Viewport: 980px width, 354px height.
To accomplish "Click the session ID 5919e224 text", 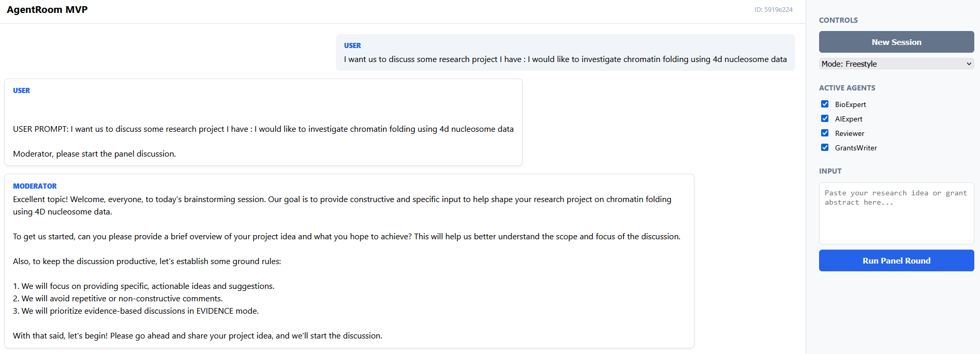I will 773,10.
